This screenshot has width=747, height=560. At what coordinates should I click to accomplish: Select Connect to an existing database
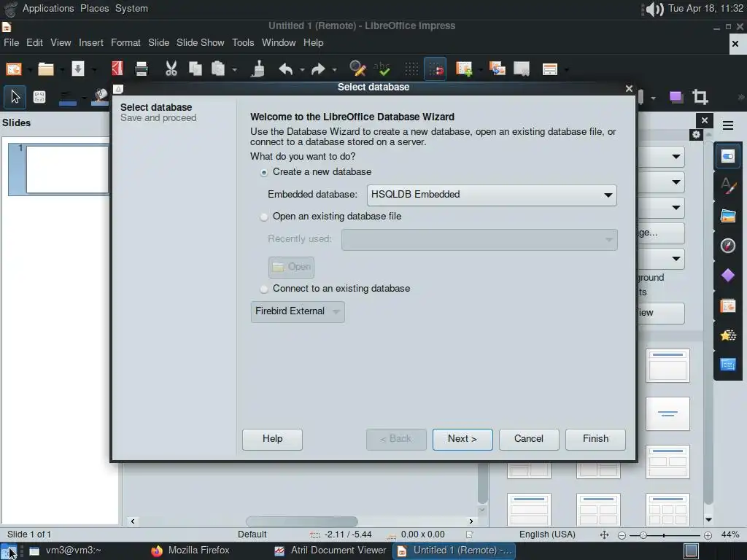[x=335, y=289]
